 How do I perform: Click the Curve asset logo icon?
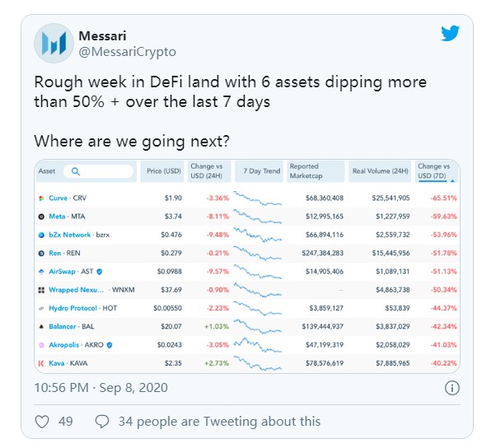[41, 198]
